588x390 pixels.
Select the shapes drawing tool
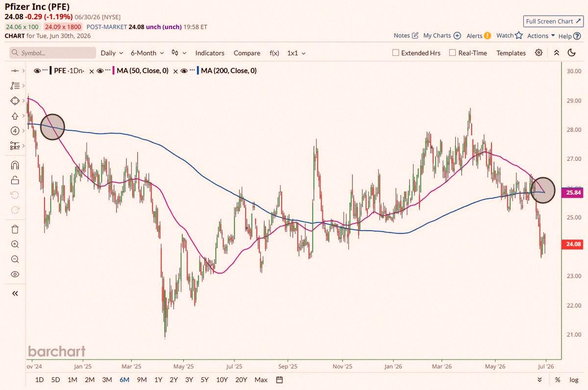coord(14,100)
